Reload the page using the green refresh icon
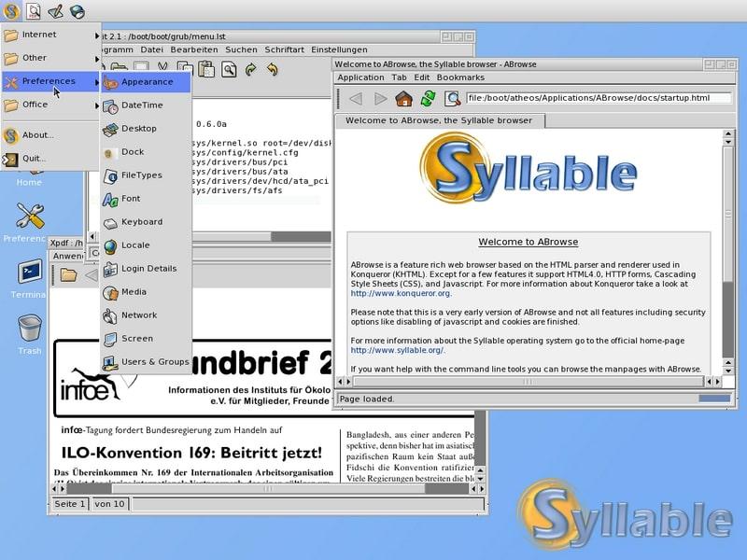This screenshot has width=747, height=560. [x=428, y=99]
